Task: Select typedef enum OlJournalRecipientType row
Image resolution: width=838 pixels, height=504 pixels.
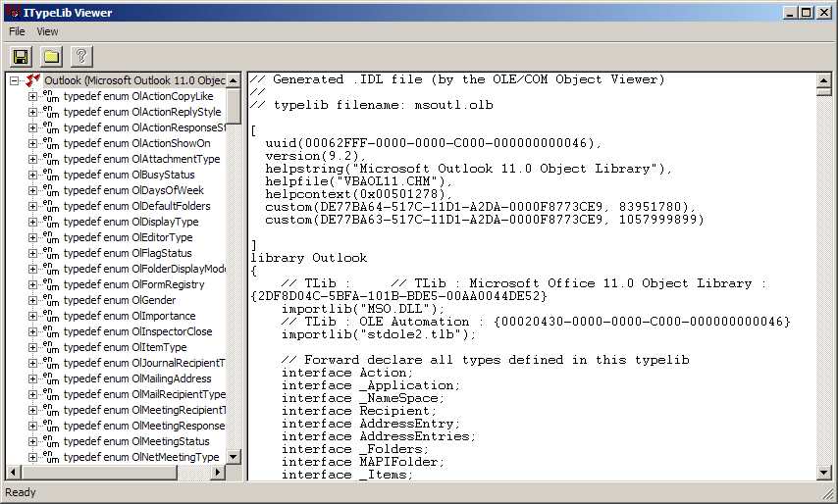Action: (144, 363)
